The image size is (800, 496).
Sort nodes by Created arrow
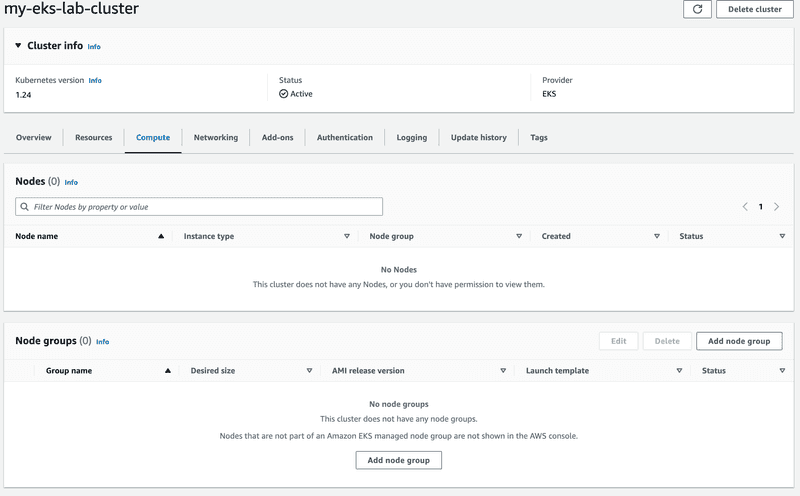[657, 236]
